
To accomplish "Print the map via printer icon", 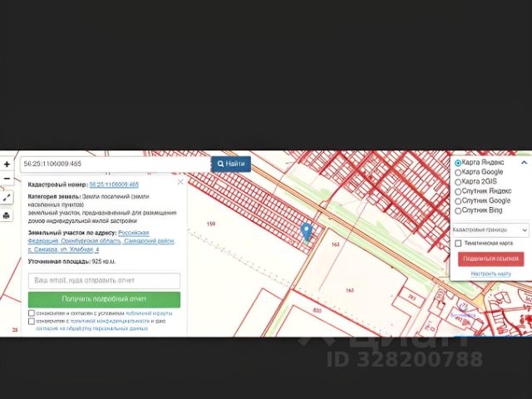I will click(7, 215).
